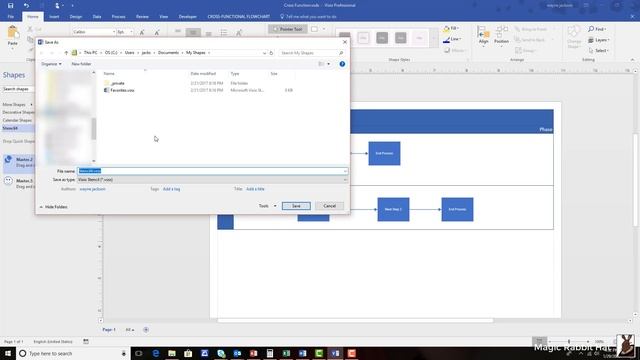The width and height of the screenshot is (640, 360).
Task: Click the macro recording icon in status bar
Action: click(x=86, y=341)
